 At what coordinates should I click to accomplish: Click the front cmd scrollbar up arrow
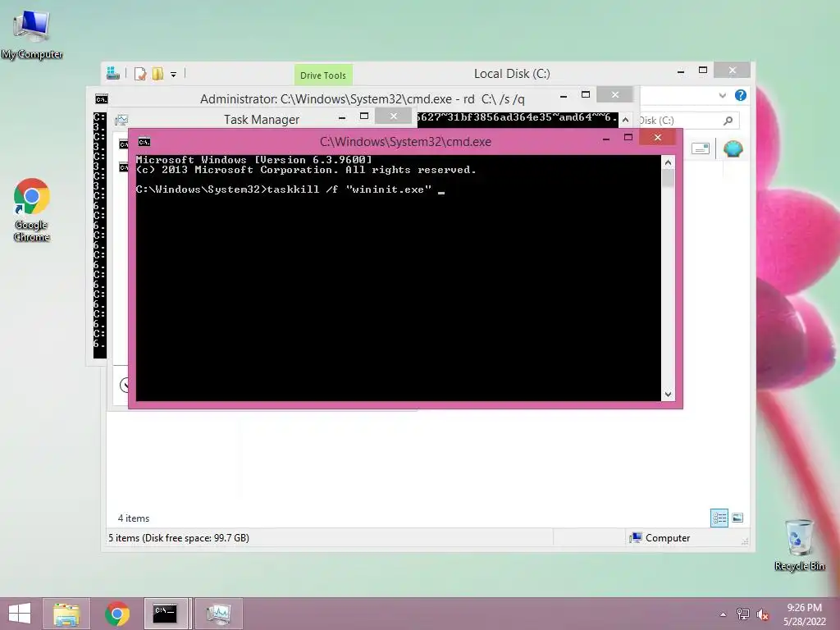point(668,162)
